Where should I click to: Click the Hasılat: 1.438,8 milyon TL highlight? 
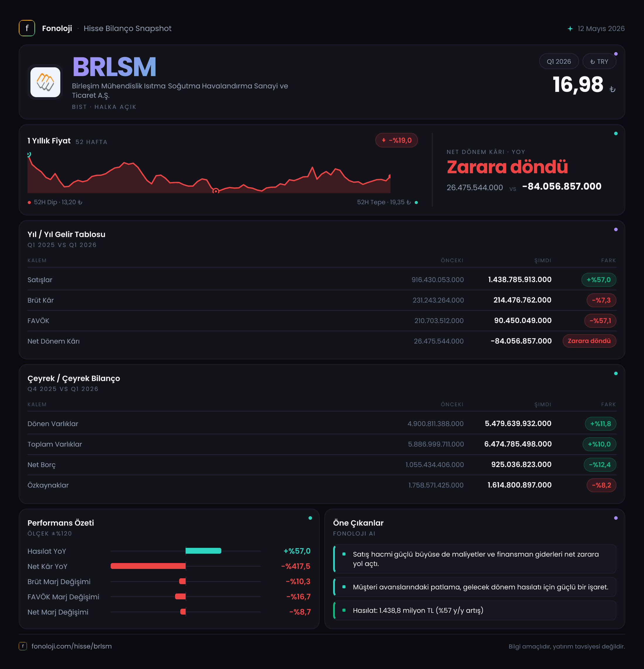coord(475,610)
